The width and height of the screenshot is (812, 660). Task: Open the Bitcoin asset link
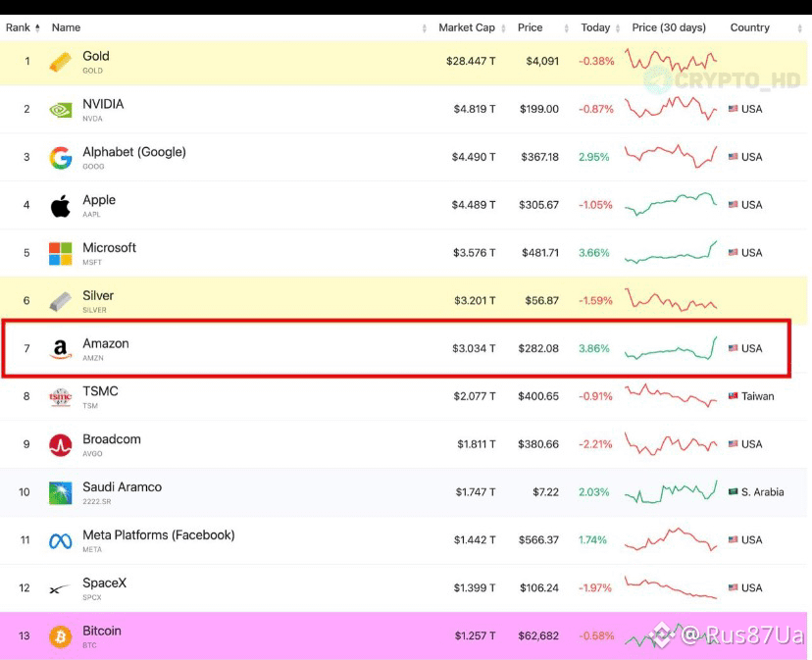point(102,631)
